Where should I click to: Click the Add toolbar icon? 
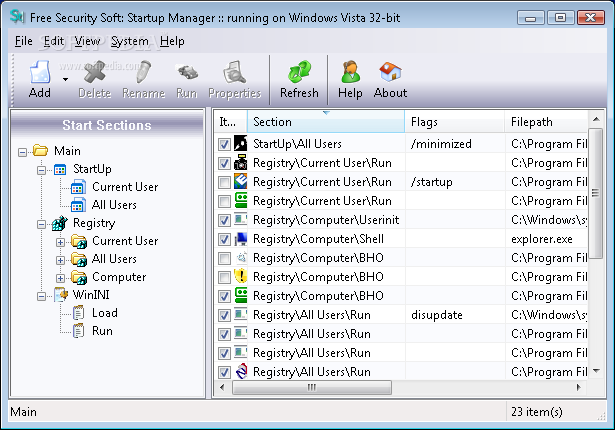click(40, 72)
